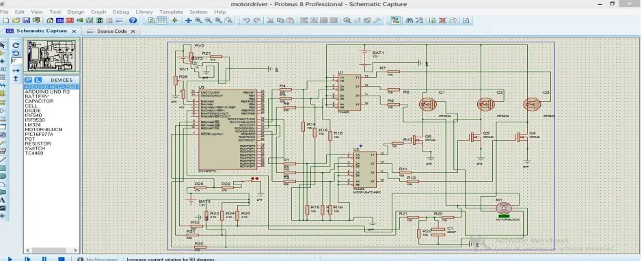Screen dimensions: 644x261
Task: Click the Zoom to fit sheet icon
Action: click(219, 20)
